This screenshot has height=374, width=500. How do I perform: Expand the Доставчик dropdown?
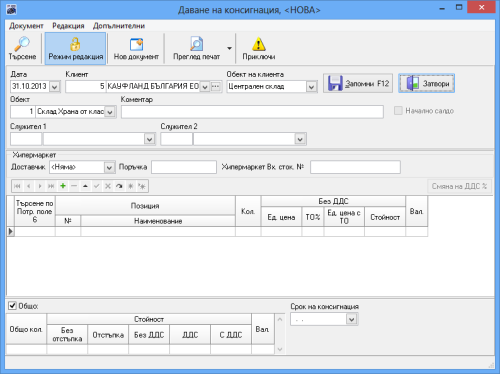[x=109, y=167]
